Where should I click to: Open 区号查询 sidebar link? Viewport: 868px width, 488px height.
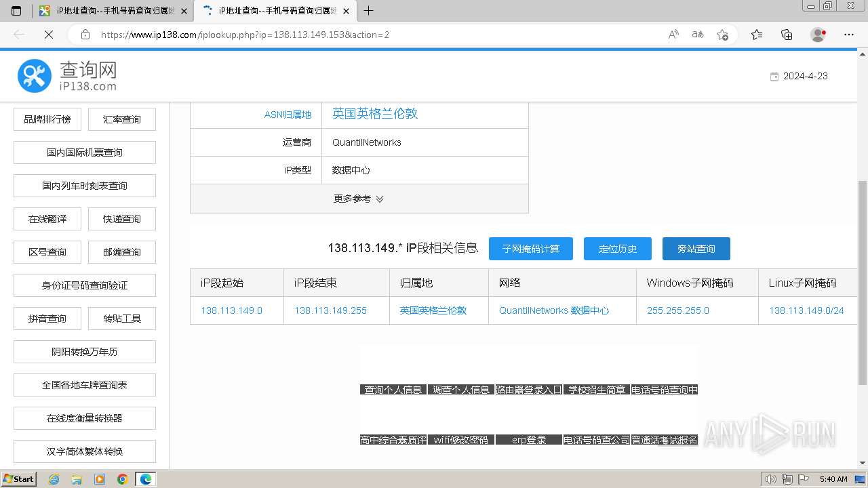click(47, 252)
